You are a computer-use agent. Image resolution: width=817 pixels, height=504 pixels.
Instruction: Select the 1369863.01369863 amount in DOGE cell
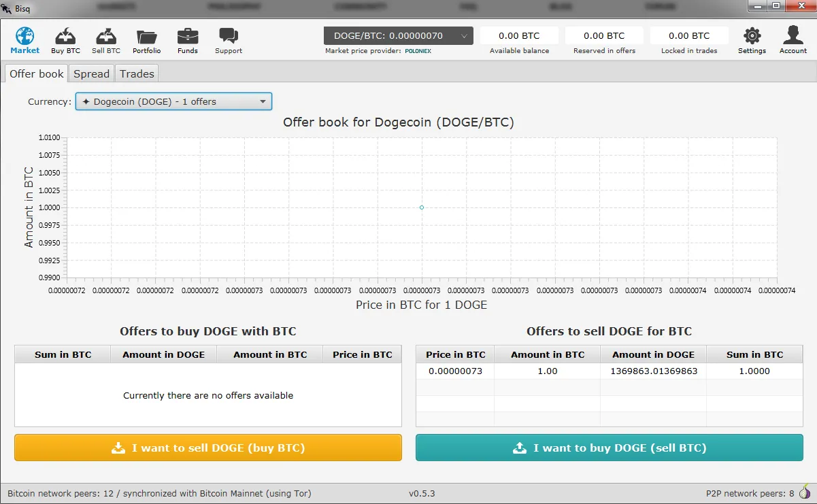pos(653,371)
